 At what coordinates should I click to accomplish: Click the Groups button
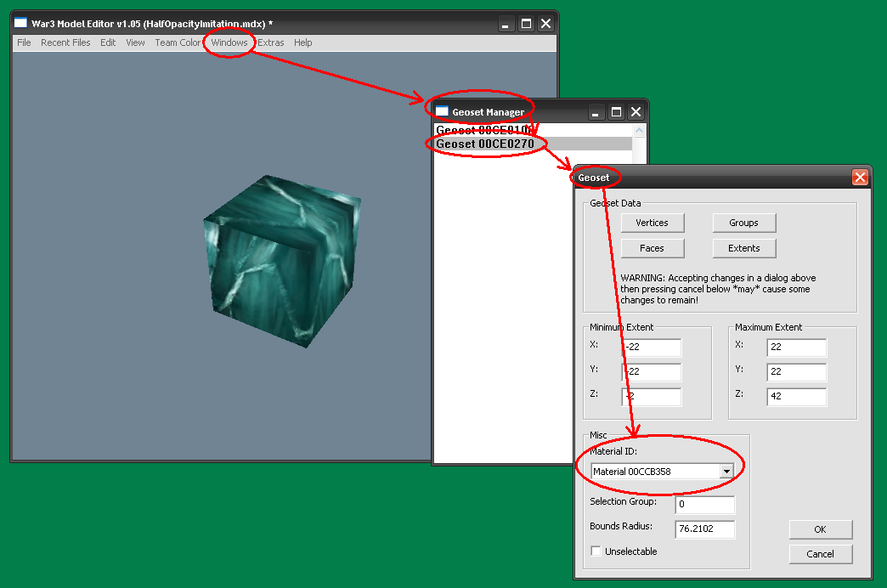coord(744,223)
